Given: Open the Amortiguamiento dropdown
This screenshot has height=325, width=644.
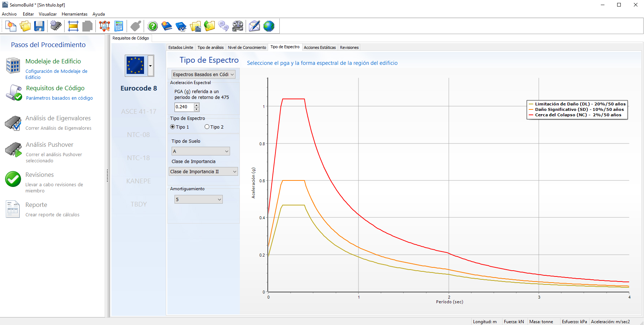Looking at the screenshot, I should [x=198, y=199].
